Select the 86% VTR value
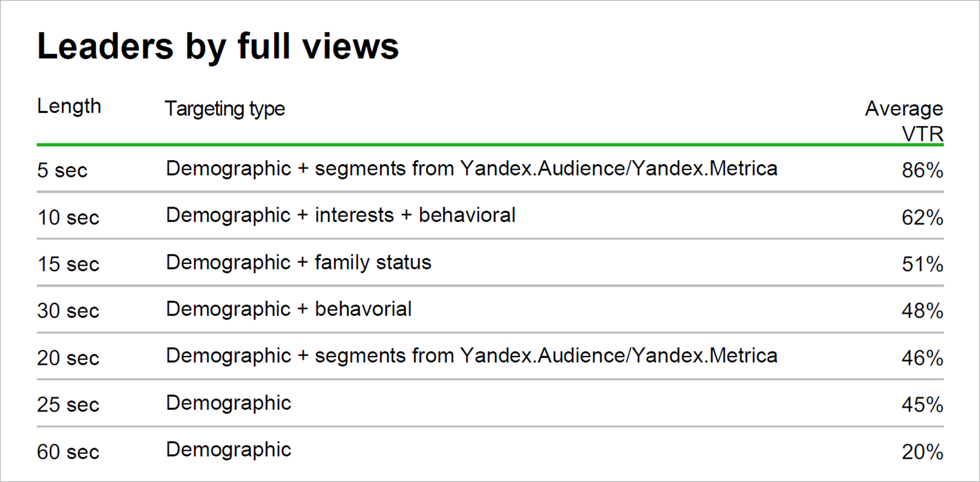This screenshot has width=980, height=482. pyautogui.click(x=922, y=170)
